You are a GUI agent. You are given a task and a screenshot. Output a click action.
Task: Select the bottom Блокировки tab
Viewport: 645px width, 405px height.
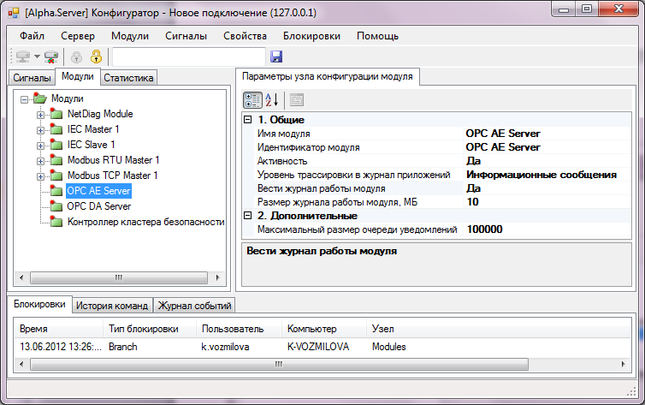39,304
